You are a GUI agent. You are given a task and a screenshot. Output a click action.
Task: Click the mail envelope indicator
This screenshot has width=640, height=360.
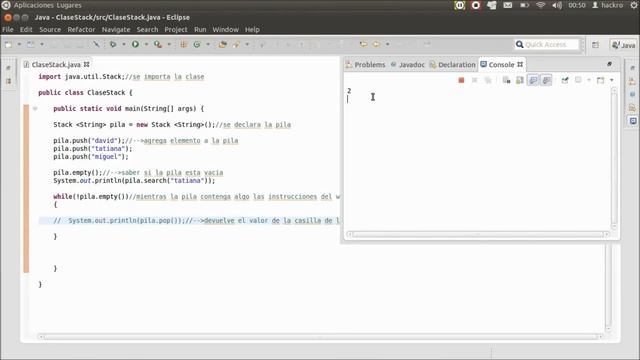coord(507,5)
